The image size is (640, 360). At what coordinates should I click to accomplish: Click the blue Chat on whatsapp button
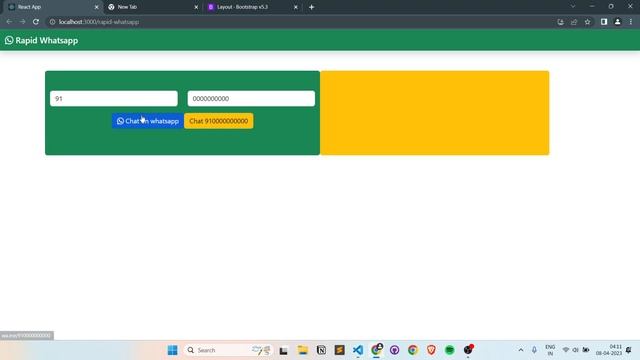click(x=147, y=121)
